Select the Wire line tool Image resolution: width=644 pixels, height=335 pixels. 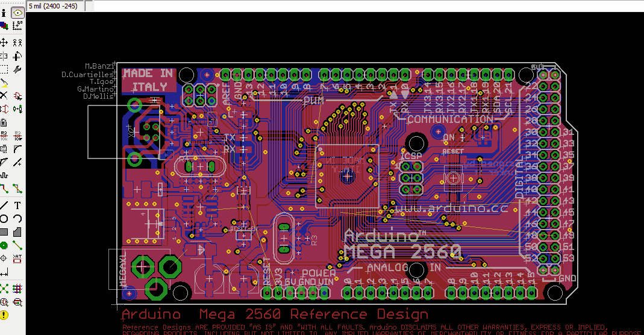point(4,205)
